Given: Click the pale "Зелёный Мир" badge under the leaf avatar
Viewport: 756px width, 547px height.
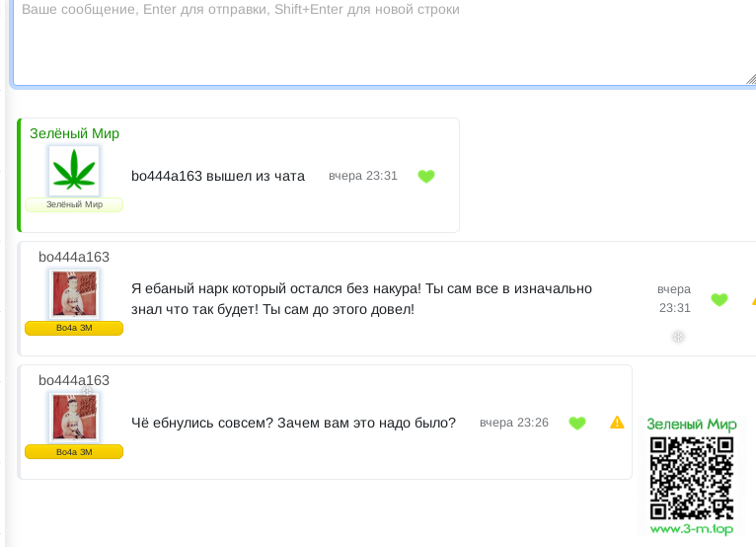Looking at the screenshot, I should click(74, 204).
